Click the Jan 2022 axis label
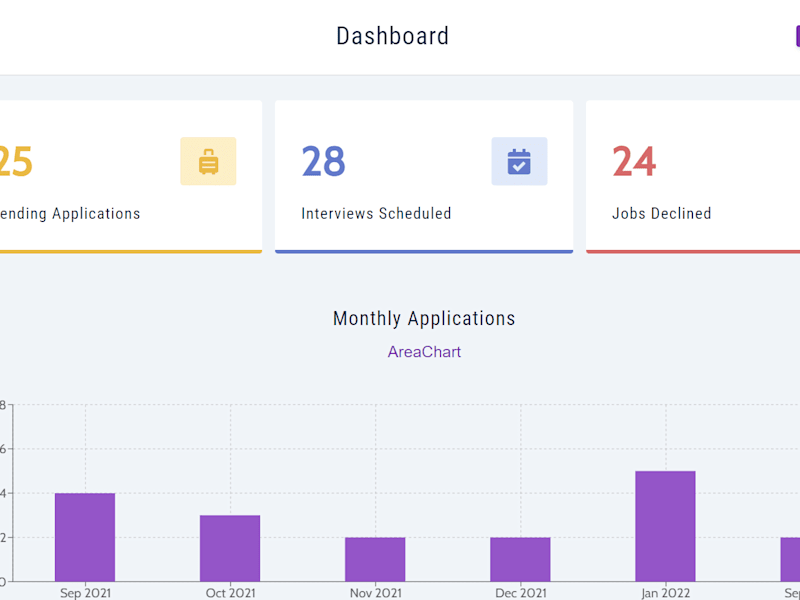The height and width of the screenshot is (600, 800). click(665, 593)
